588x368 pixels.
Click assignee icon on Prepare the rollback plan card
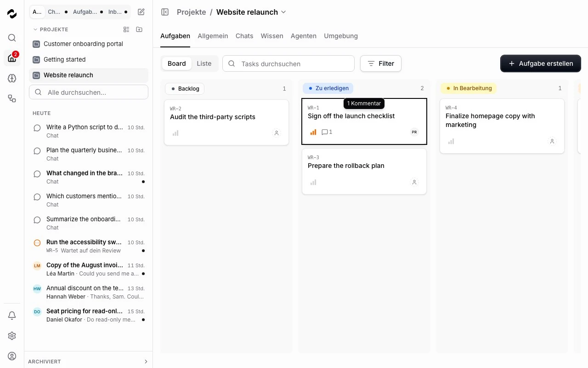coord(414,183)
